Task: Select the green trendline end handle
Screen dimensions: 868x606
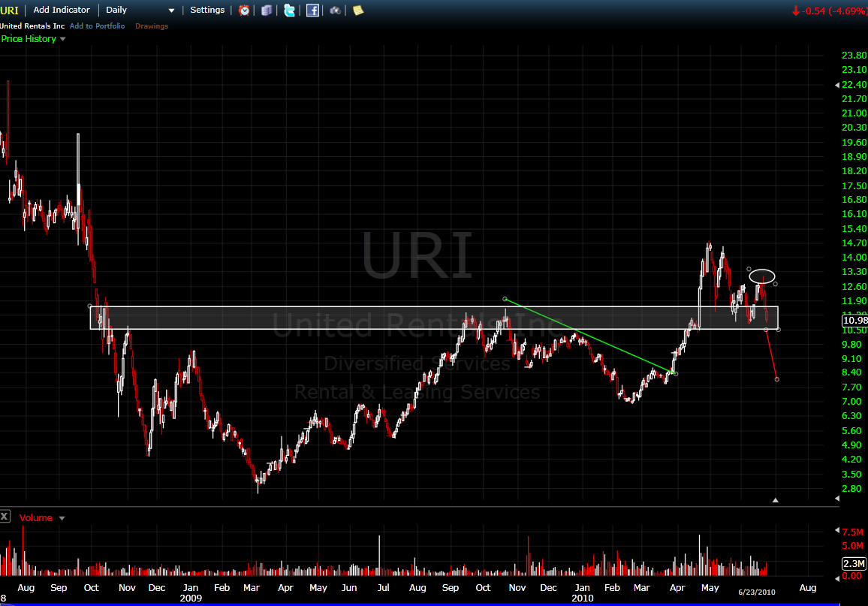Action: [x=676, y=374]
